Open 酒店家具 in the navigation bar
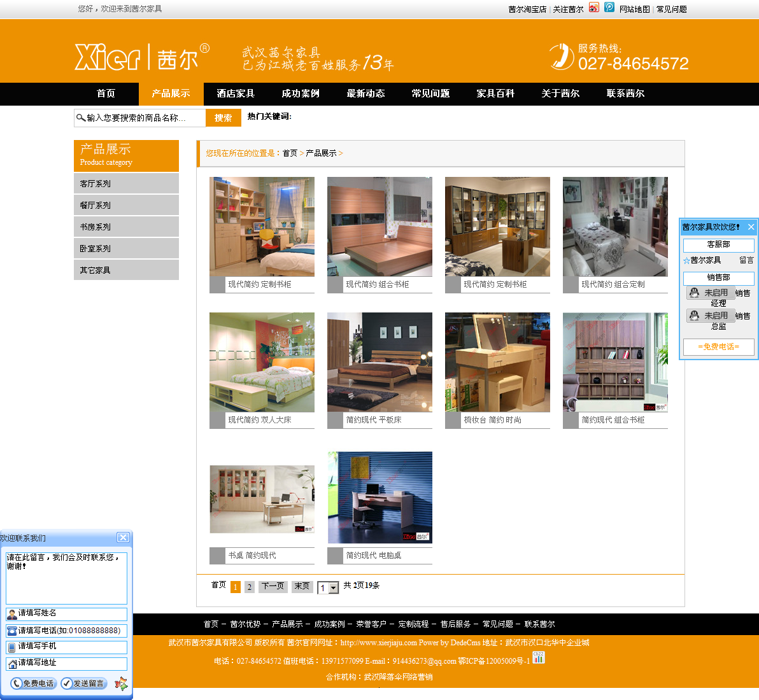The image size is (759, 700). click(x=236, y=94)
